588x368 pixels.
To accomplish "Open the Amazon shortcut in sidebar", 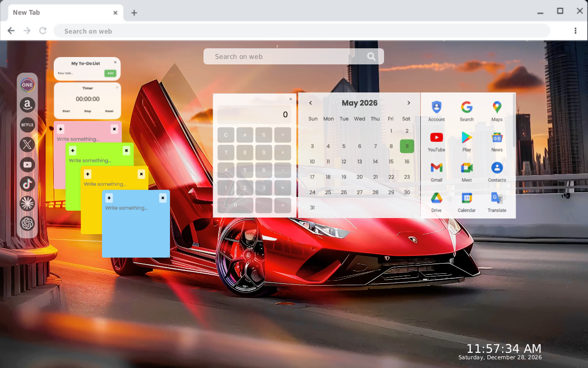I will point(28,105).
